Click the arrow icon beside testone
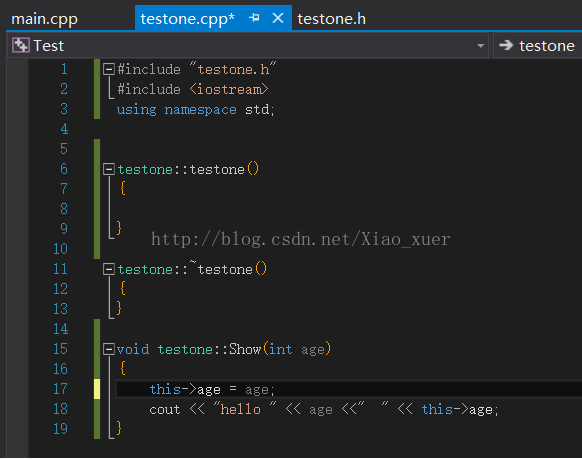Viewport: 582px width, 459px height. tap(506, 45)
